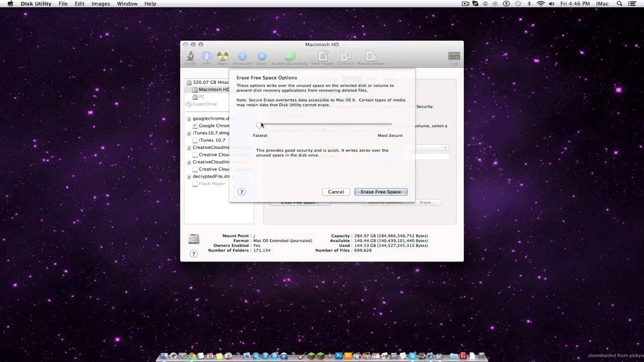
Task: Open Time Machine menu bar icon
Action: coord(518,4)
